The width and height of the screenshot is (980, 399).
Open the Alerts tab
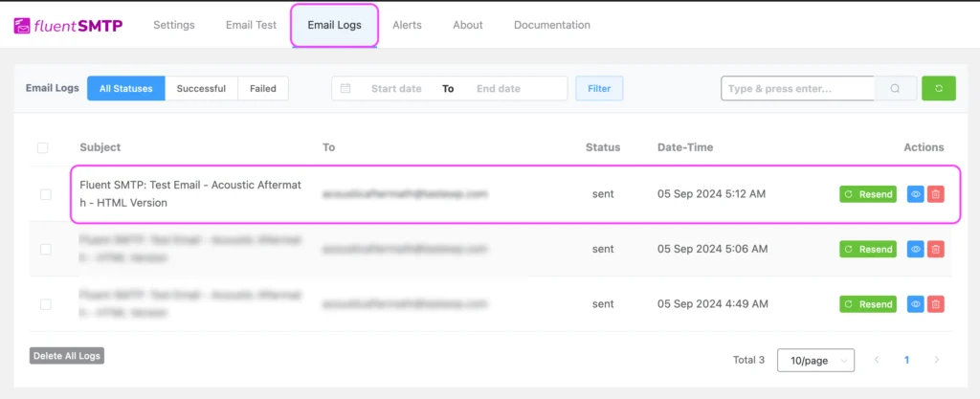407,25
